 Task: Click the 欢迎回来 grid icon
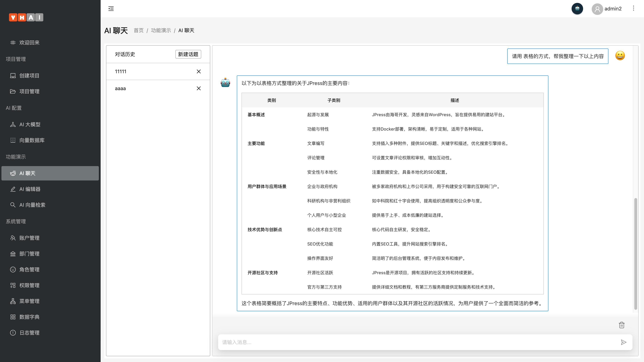coord(13,43)
